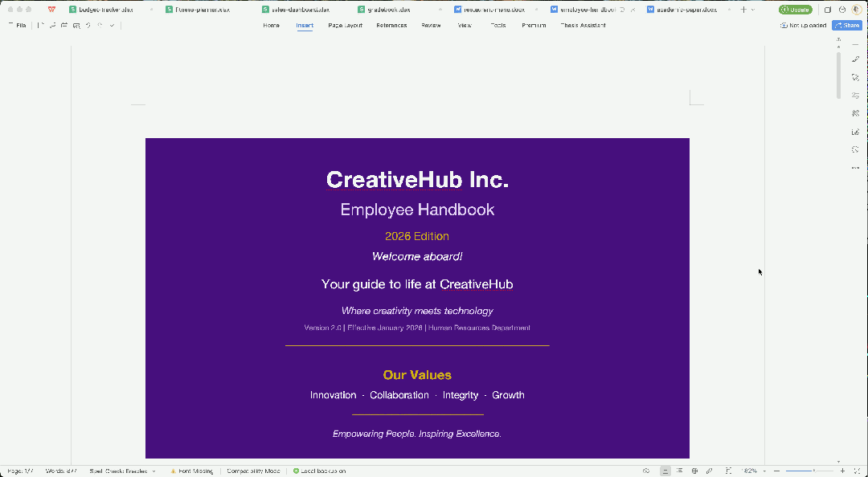Select the web layout view icon
Image resolution: width=868 pixels, height=477 pixels.
pos(694,471)
